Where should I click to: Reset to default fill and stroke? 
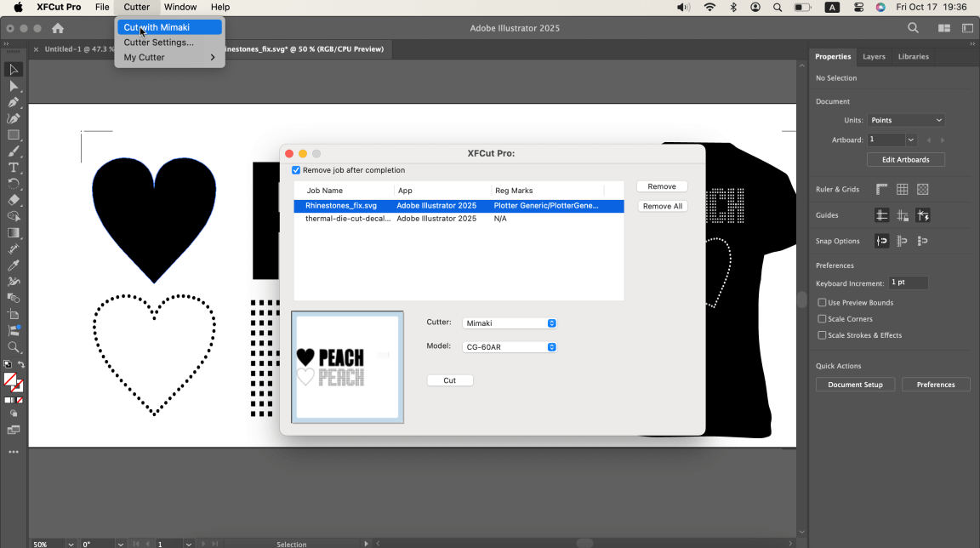(8, 364)
